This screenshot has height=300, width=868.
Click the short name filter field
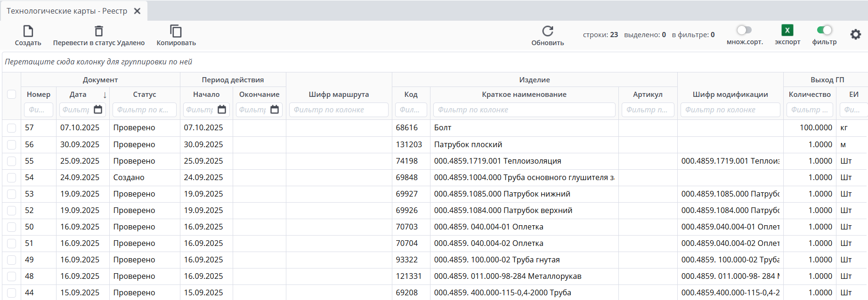[524, 110]
